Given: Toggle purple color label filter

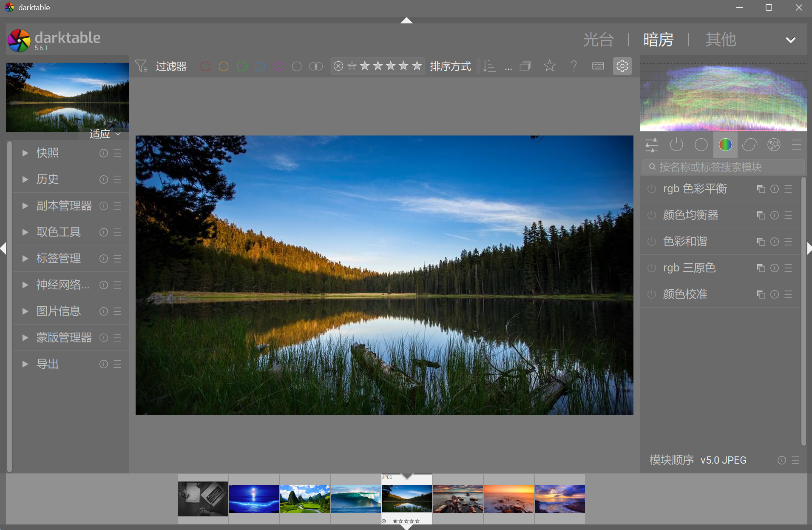Looking at the screenshot, I should 278,66.
